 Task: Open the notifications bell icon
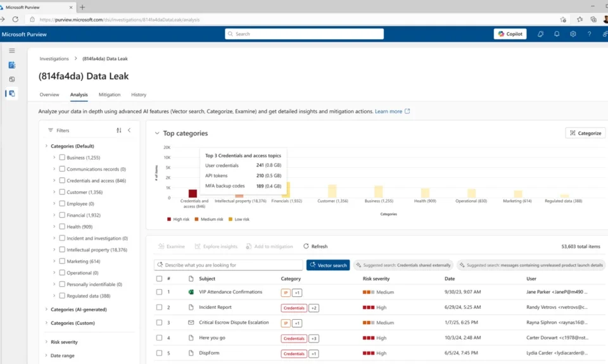(x=557, y=34)
